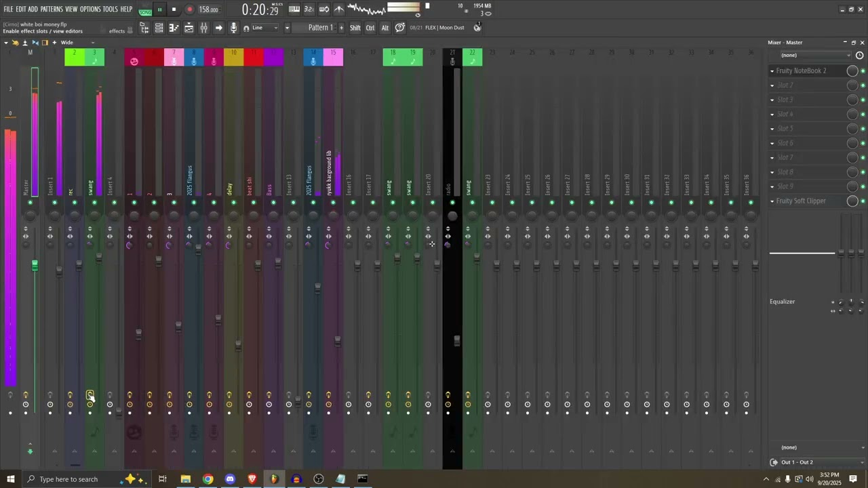Click the plus button next to Pattern 1

tap(342, 28)
